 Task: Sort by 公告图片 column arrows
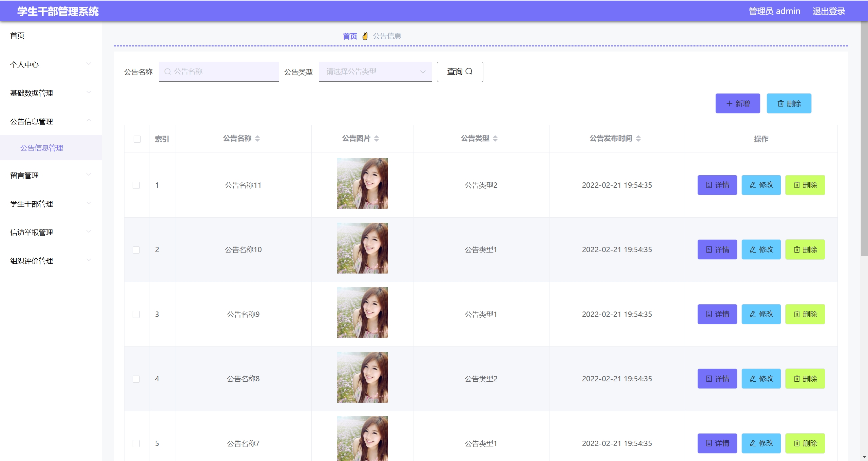pos(377,138)
